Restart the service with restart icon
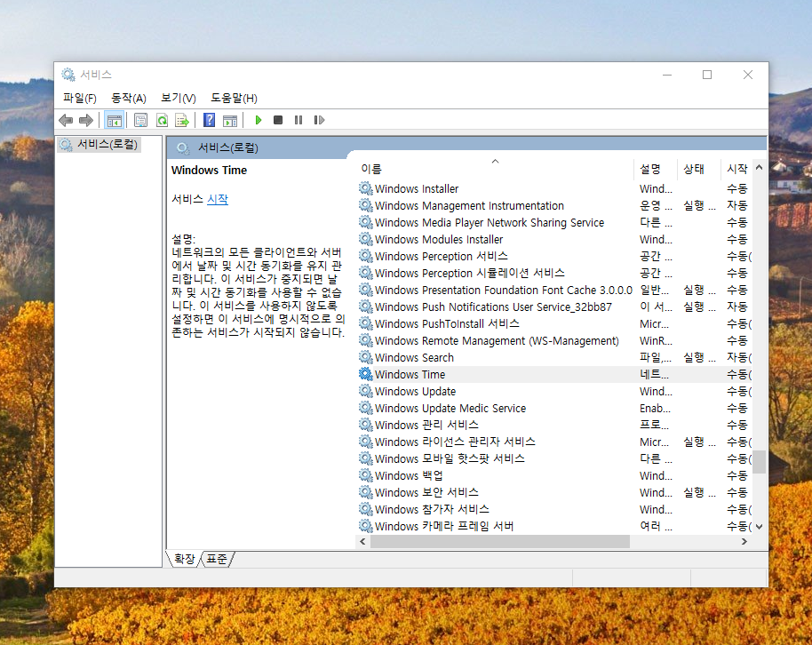 pos(319,120)
